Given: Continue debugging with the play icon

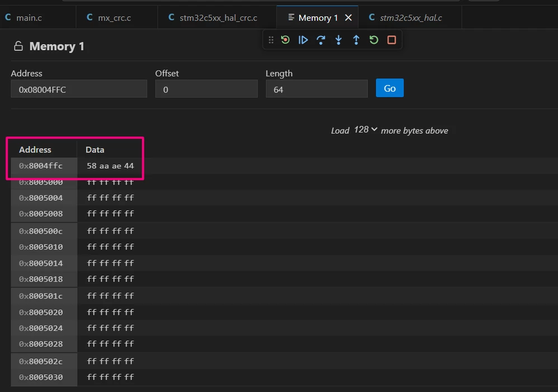Looking at the screenshot, I should (303, 40).
